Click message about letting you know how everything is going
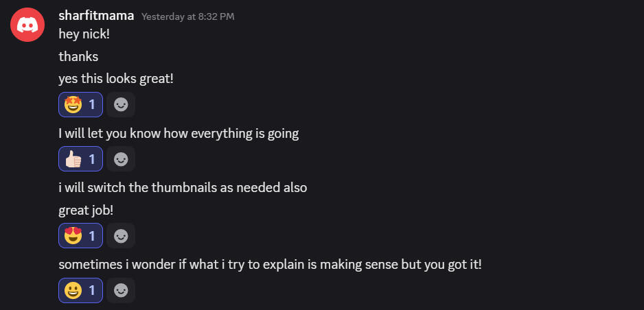Screen dimensions: 644x310 point(179,133)
